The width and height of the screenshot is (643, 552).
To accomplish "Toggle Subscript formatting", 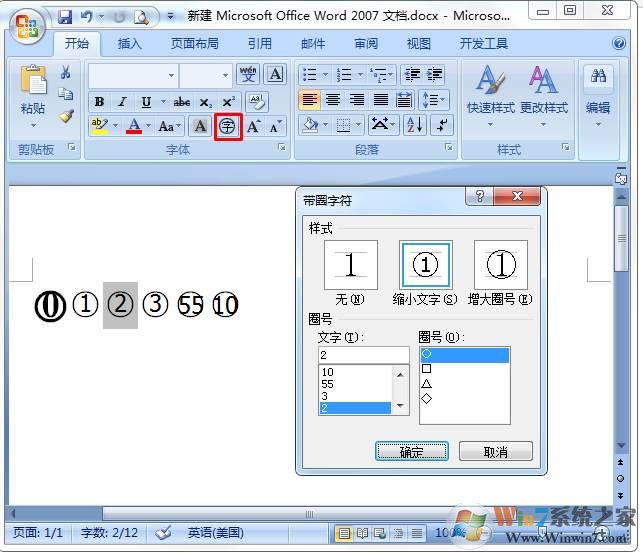I will pyautogui.click(x=205, y=102).
